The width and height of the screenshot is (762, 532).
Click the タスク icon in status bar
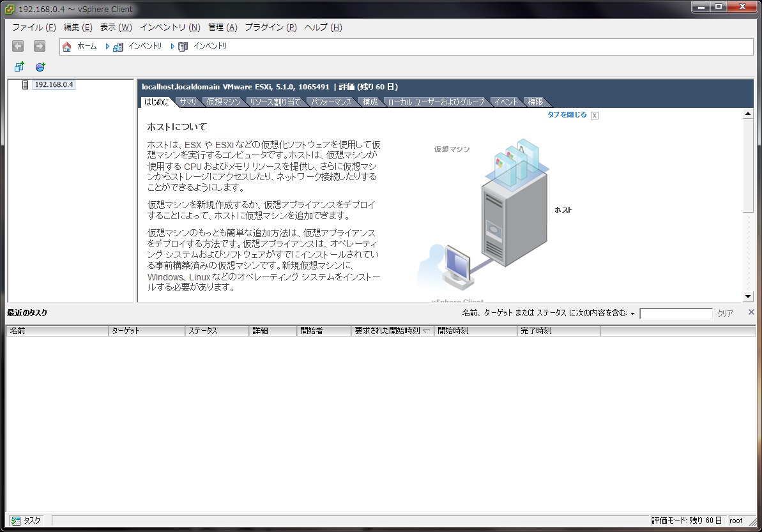15,521
